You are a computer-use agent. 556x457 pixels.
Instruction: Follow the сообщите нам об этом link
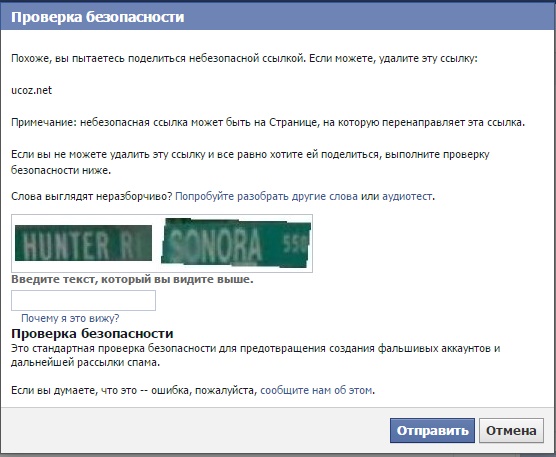[316, 390]
